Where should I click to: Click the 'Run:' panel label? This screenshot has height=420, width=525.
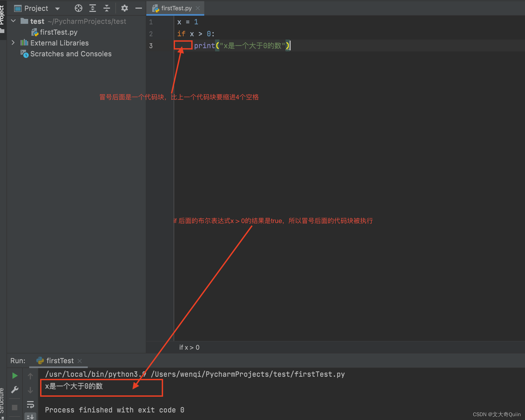[18, 361]
